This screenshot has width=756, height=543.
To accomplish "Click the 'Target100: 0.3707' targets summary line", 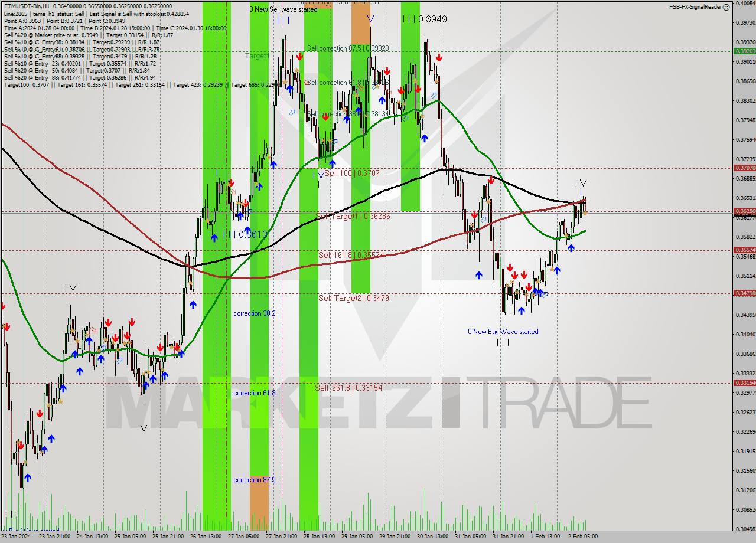I will tap(142, 84).
